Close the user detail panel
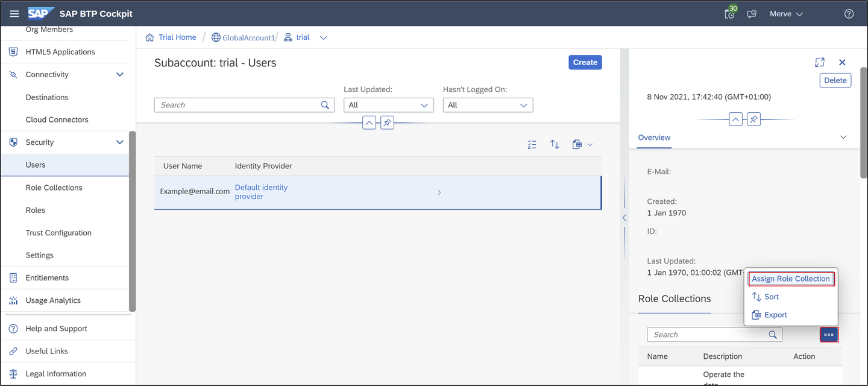 (842, 62)
